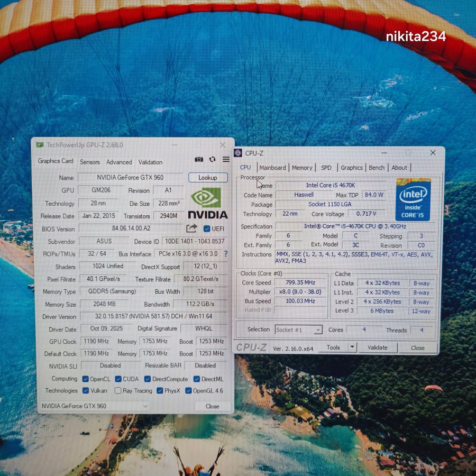
Task: Click the Driver Version field
Action: tap(153, 317)
